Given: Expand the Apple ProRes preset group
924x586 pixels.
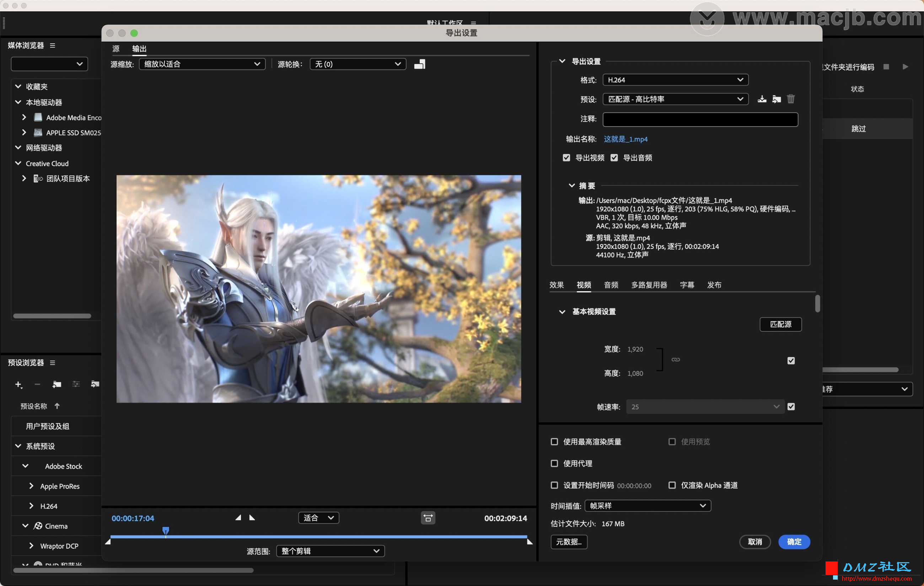Looking at the screenshot, I should click(32, 486).
